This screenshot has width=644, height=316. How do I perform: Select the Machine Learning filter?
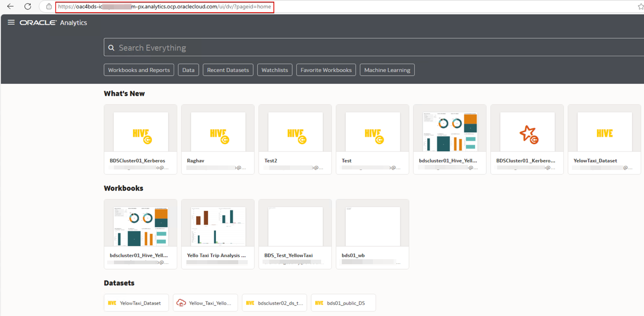tap(387, 70)
